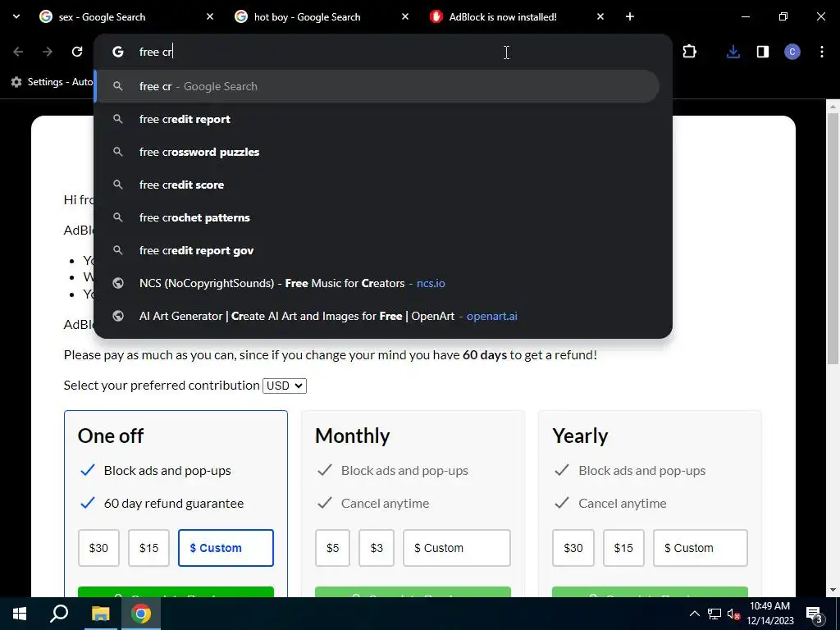This screenshot has height=630, width=840.
Task: Click the 'Monthly' plan heading
Action: point(353,436)
